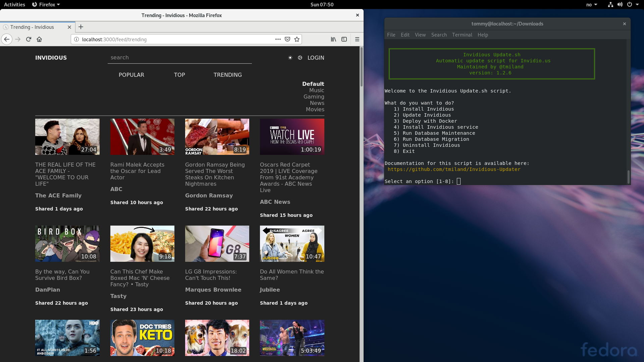644x362 pixels.
Task: Toggle the Firefox sidebar view
Action: [x=344, y=39]
